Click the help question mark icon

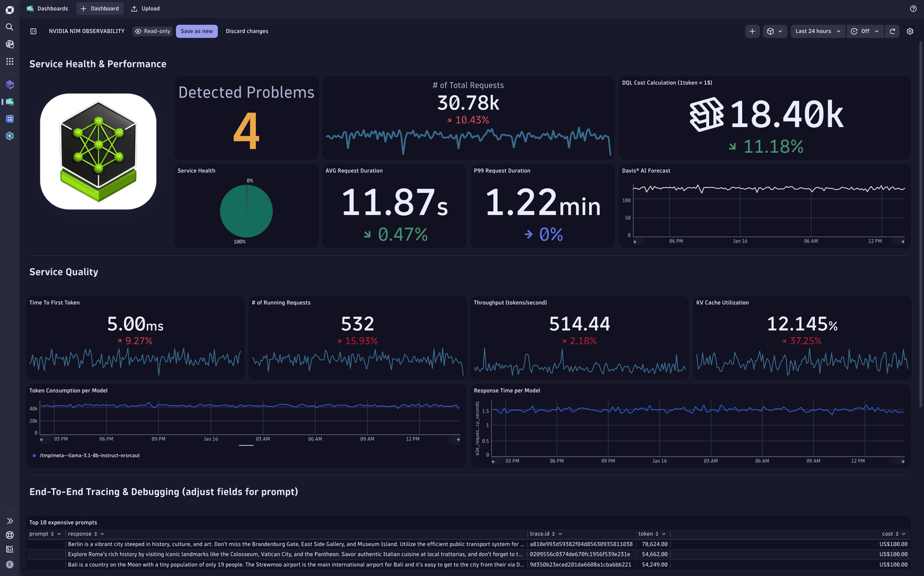click(913, 9)
